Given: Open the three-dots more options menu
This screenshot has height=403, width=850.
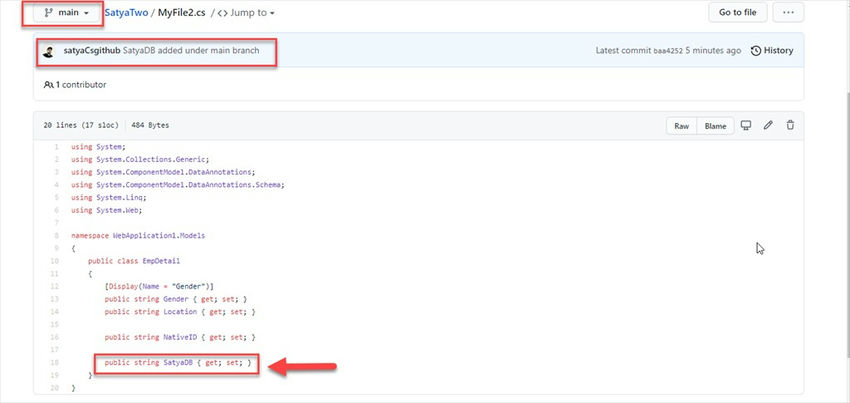Looking at the screenshot, I should pos(788,12).
